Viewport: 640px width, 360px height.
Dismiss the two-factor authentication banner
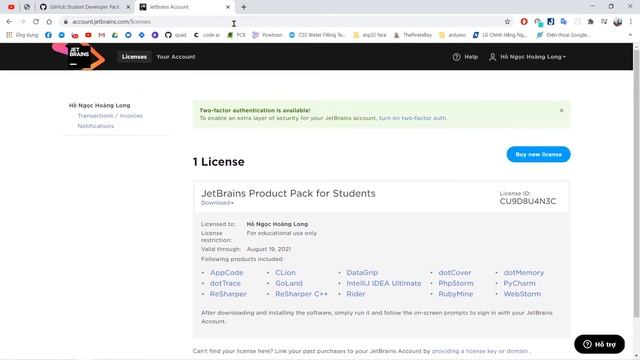(562, 110)
